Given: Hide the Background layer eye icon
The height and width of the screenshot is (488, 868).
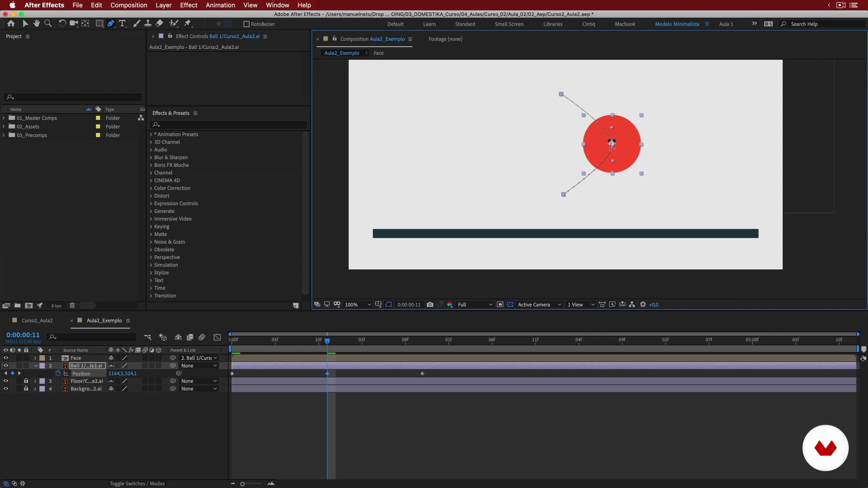Looking at the screenshot, I should [x=6, y=389].
